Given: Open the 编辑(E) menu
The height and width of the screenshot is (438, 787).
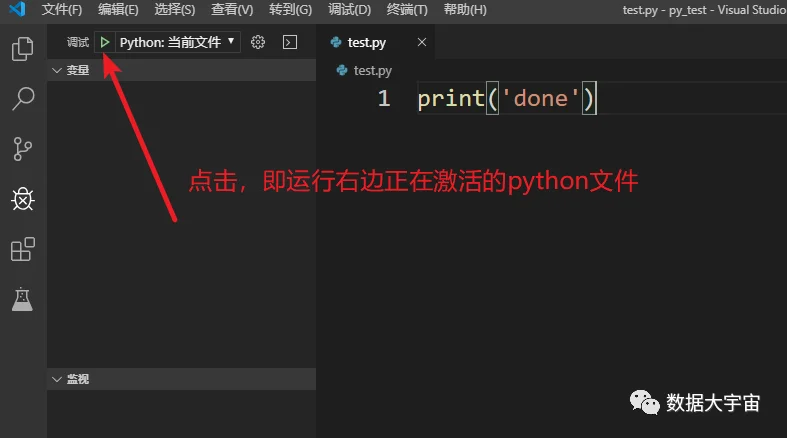Looking at the screenshot, I should (118, 10).
